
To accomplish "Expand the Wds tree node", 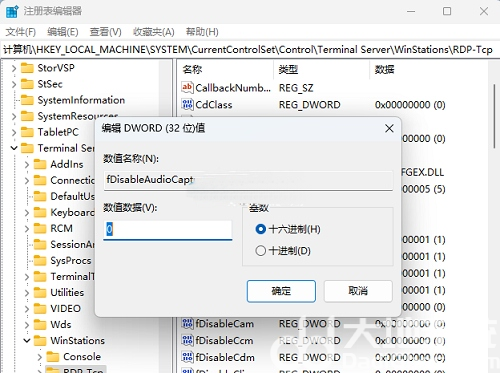I will (27, 325).
